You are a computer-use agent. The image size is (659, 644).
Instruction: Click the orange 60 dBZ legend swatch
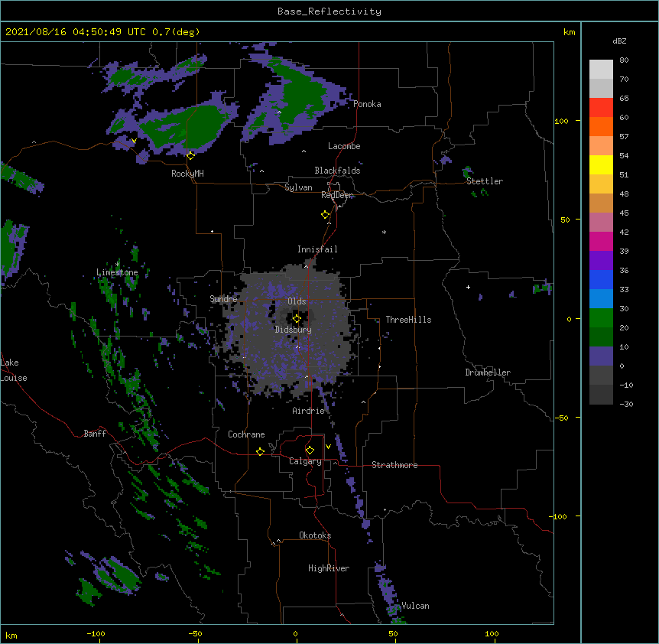(601, 126)
